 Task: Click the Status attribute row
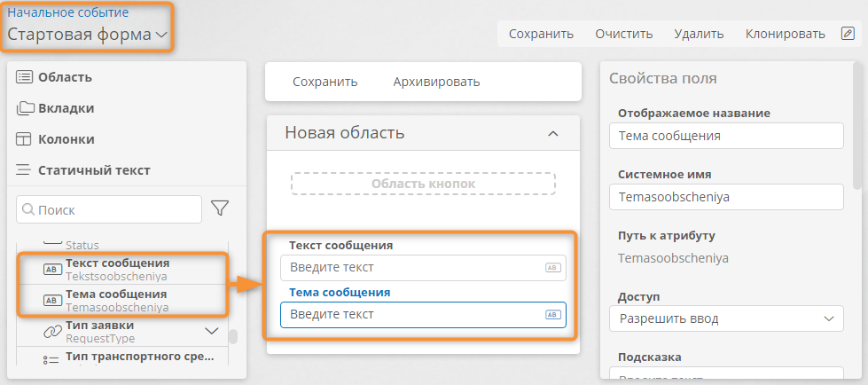click(123, 245)
